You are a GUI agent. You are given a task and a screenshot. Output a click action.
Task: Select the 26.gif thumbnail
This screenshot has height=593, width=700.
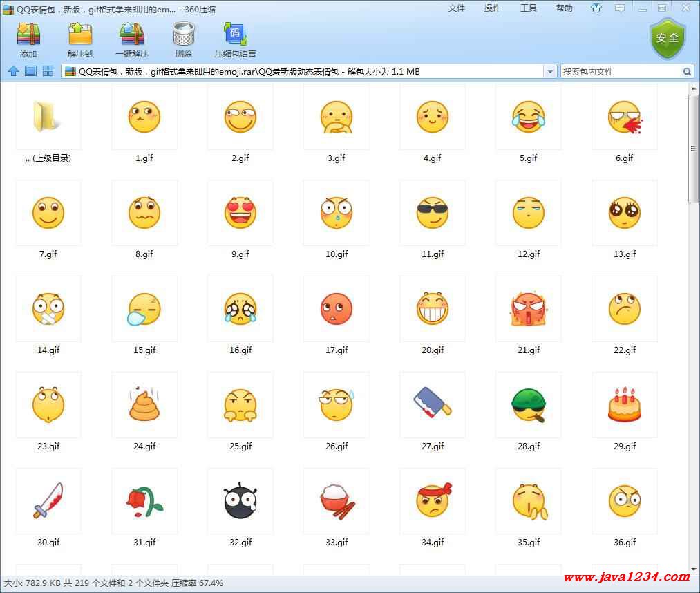click(336, 405)
